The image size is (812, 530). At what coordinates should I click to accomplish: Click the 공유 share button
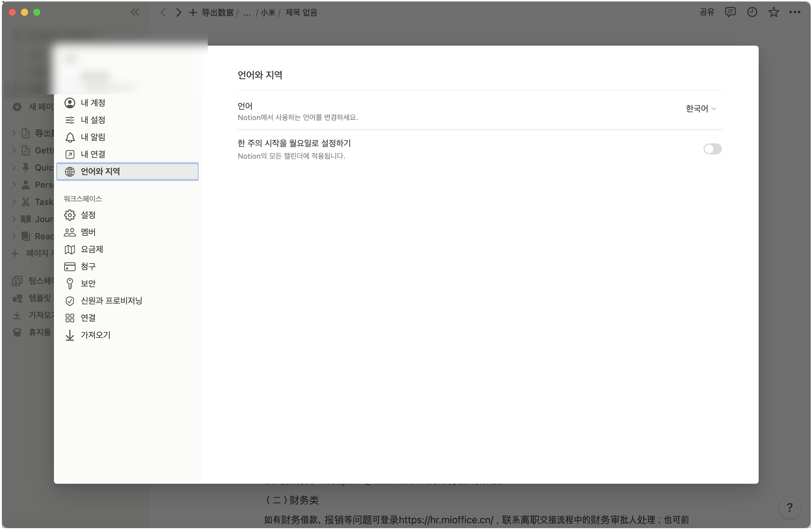(x=707, y=12)
